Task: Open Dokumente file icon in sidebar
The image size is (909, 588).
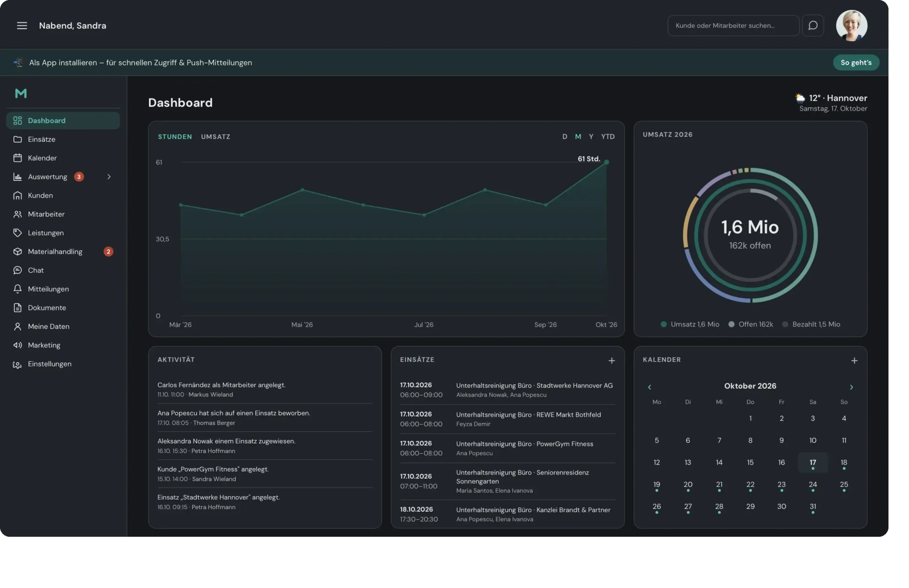Action: tap(17, 307)
